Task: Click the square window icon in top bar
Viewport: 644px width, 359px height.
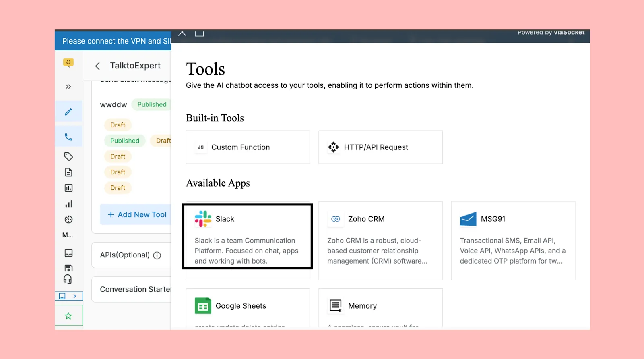Action: (200, 33)
